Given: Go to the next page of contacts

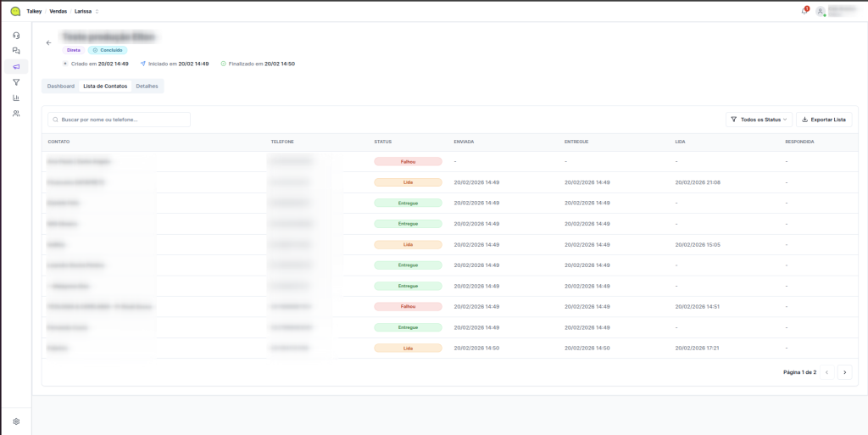Looking at the screenshot, I should (844, 372).
